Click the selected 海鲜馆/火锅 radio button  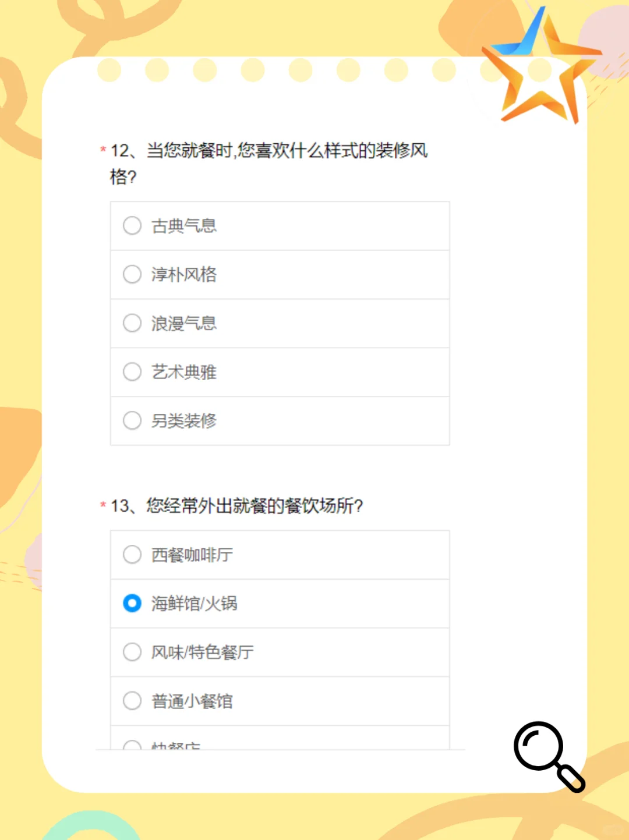132,603
